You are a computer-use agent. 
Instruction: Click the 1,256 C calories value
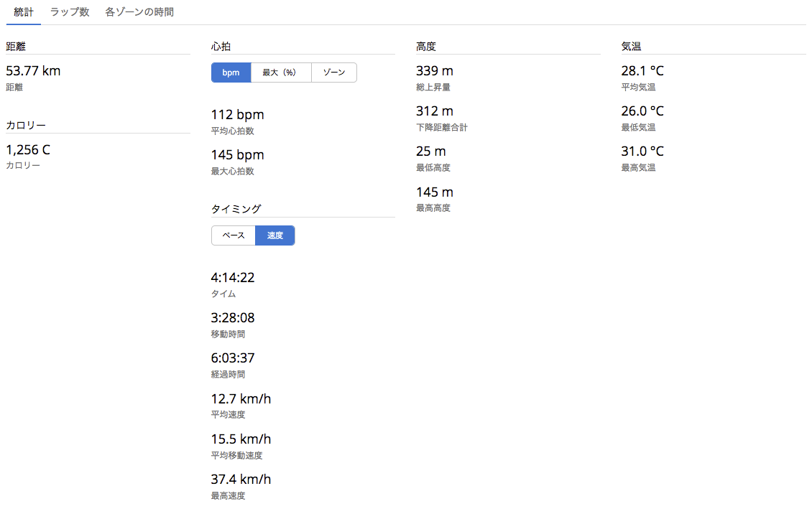pos(28,150)
